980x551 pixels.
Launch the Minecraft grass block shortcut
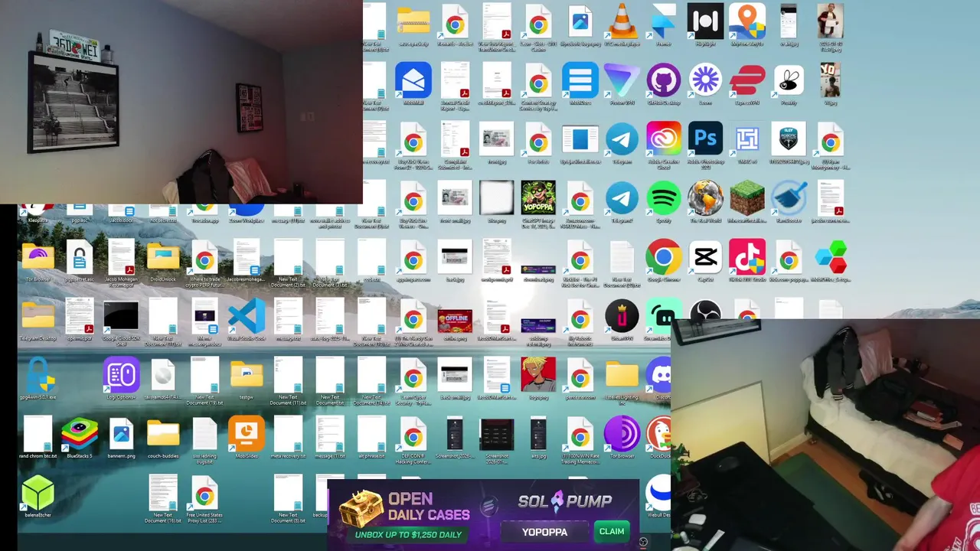746,199
